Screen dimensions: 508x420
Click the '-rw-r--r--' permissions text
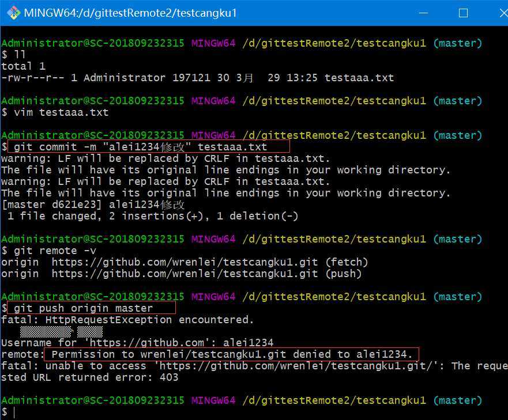pos(33,78)
